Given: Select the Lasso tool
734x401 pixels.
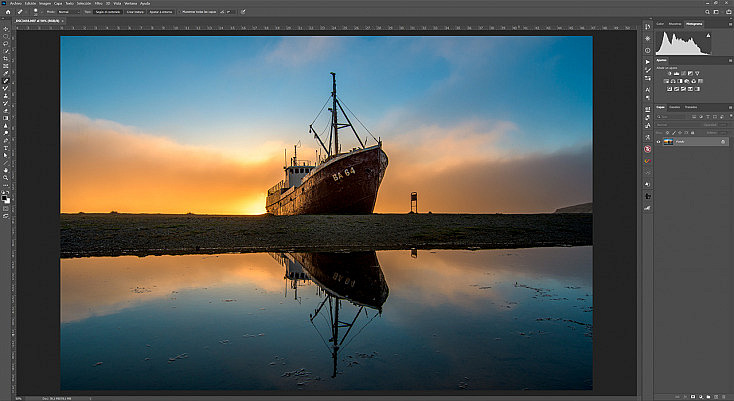Looking at the screenshot, I should tap(6, 44).
